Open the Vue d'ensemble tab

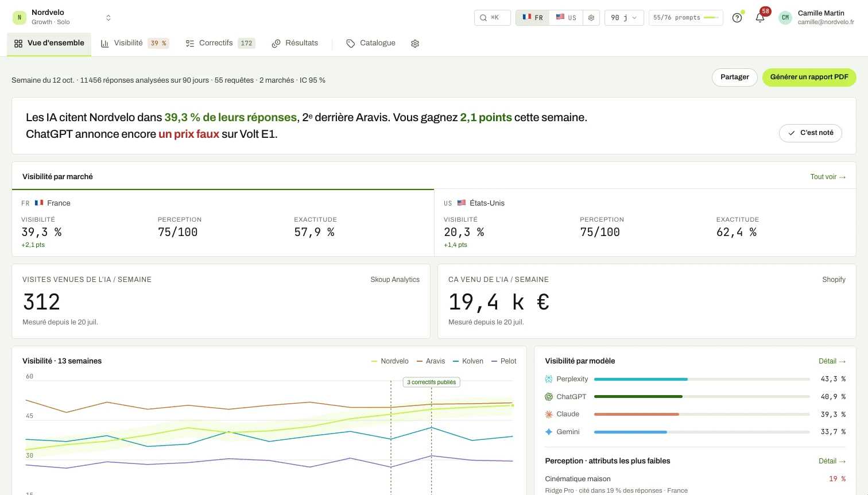pos(49,44)
